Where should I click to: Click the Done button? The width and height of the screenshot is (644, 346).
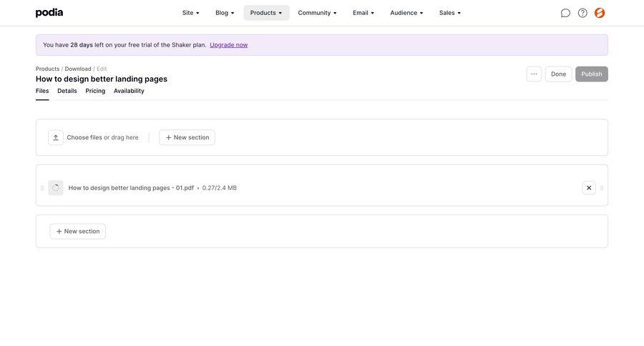tap(558, 74)
